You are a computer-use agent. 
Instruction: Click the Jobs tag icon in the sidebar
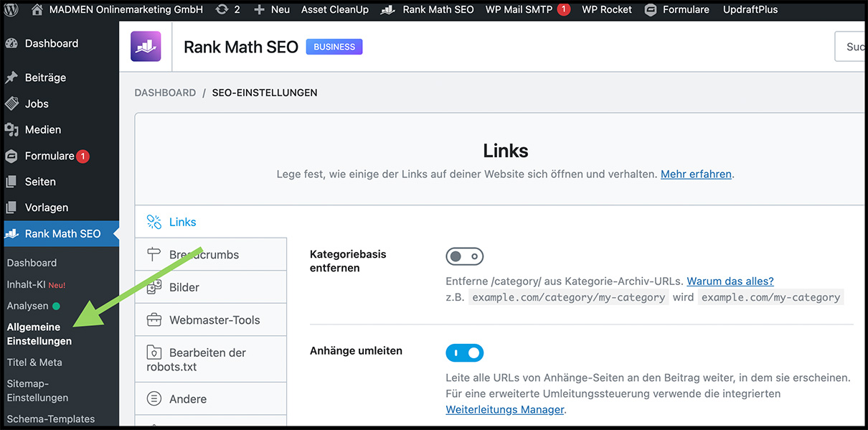pyautogui.click(x=11, y=103)
